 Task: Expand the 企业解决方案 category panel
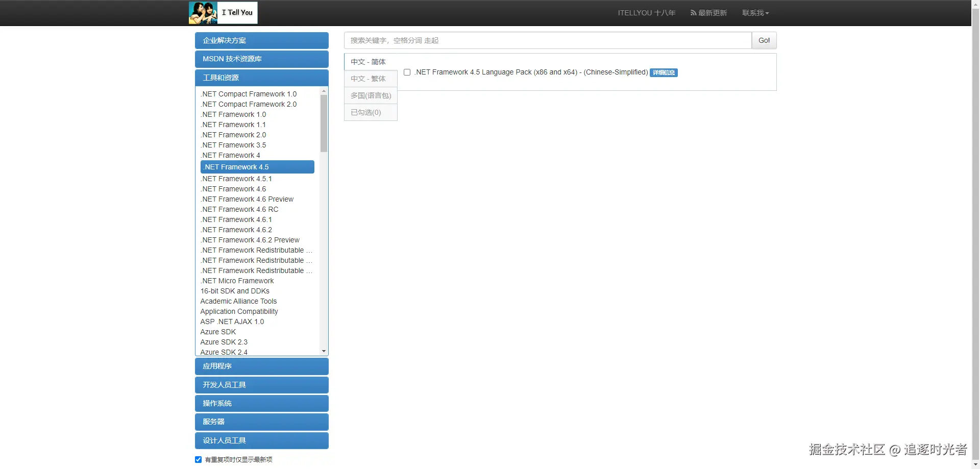[x=262, y=40]
